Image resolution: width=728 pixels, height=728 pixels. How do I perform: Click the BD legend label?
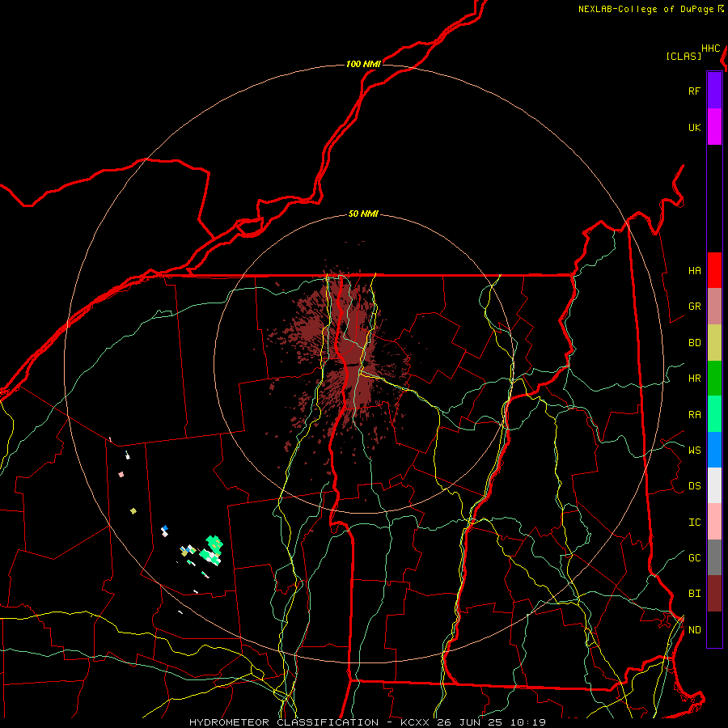694,343
